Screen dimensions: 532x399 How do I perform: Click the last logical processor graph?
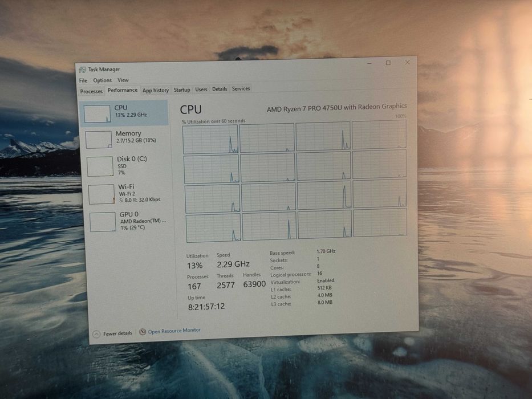(380, 222)
